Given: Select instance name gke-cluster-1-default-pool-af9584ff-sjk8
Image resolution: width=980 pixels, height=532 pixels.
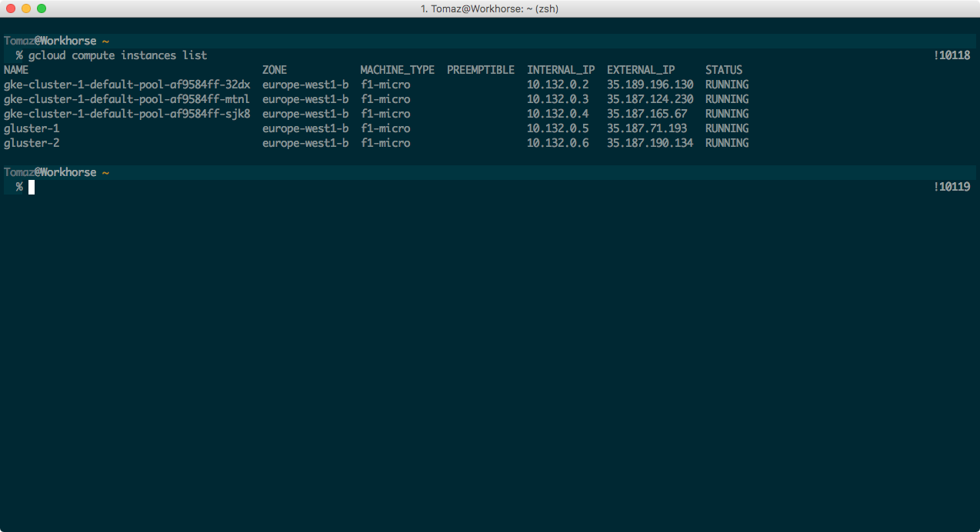Looking at the screenshot, I should tap(127, 114).
